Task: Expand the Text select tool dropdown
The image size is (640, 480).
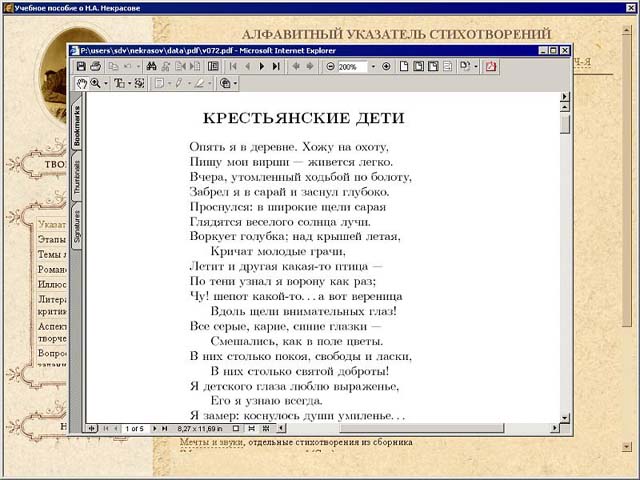Action: (x=128, y=84)
